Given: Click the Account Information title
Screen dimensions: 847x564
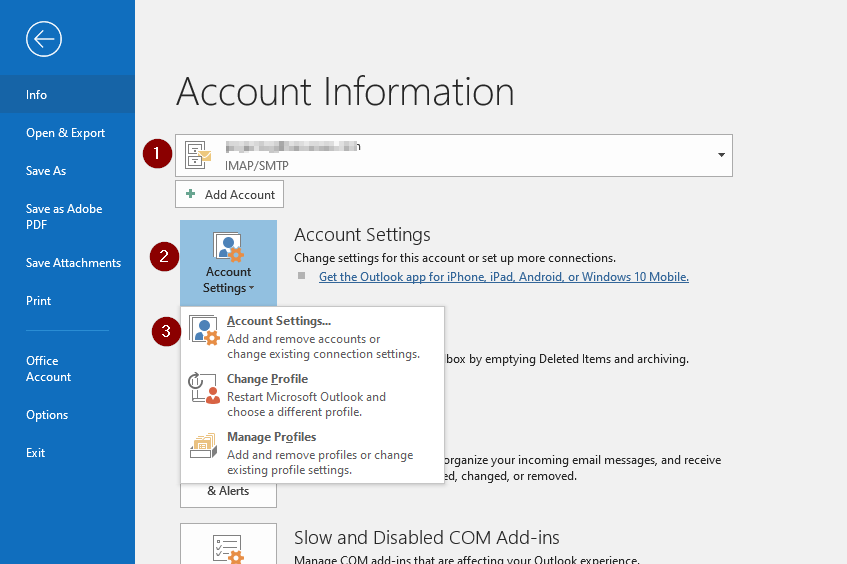Looking at the screenshot, I should tap(345, 91).
